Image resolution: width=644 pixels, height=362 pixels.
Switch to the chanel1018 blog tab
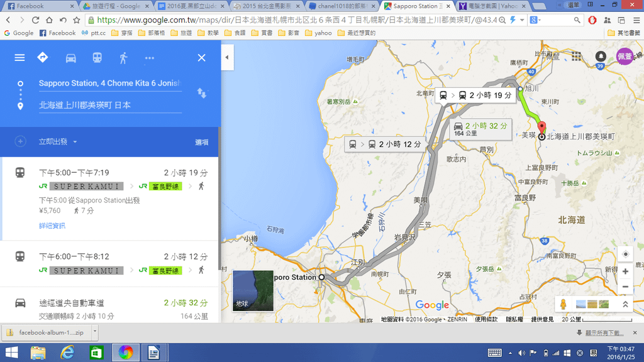tap(341, 6)
